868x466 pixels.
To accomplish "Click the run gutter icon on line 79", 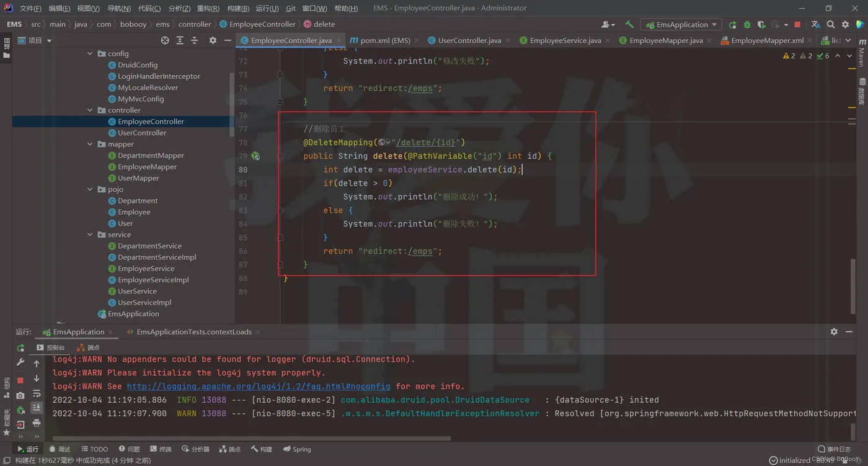I will 255,156.
